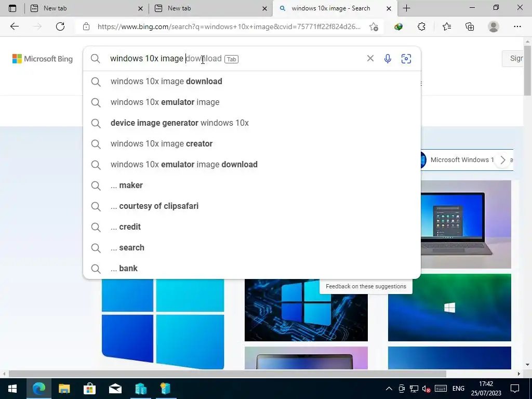Click the muted volume tray icon
The height and width of the screenshot is (399, 532).
(x=426, y=389)
